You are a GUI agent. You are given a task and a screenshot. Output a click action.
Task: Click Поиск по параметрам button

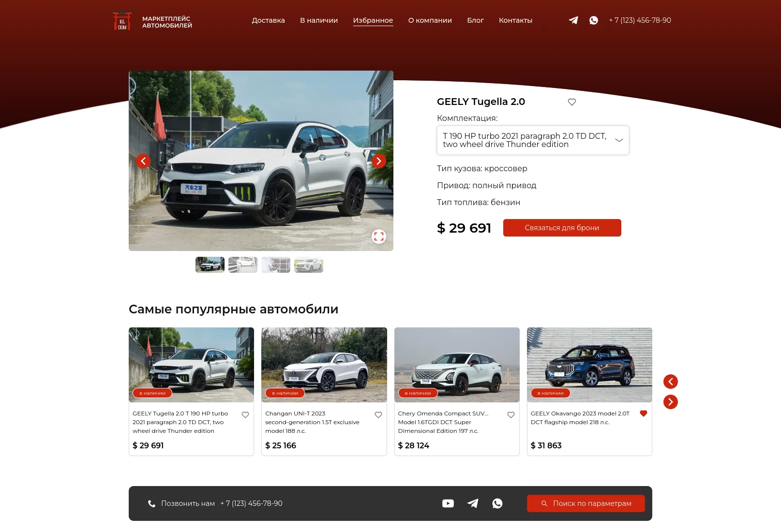point(586,503)
